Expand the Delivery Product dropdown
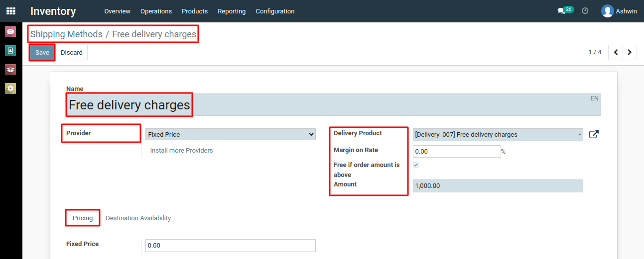Image resolution: width=644 pixels, height=259 pixels. (498, 134)
